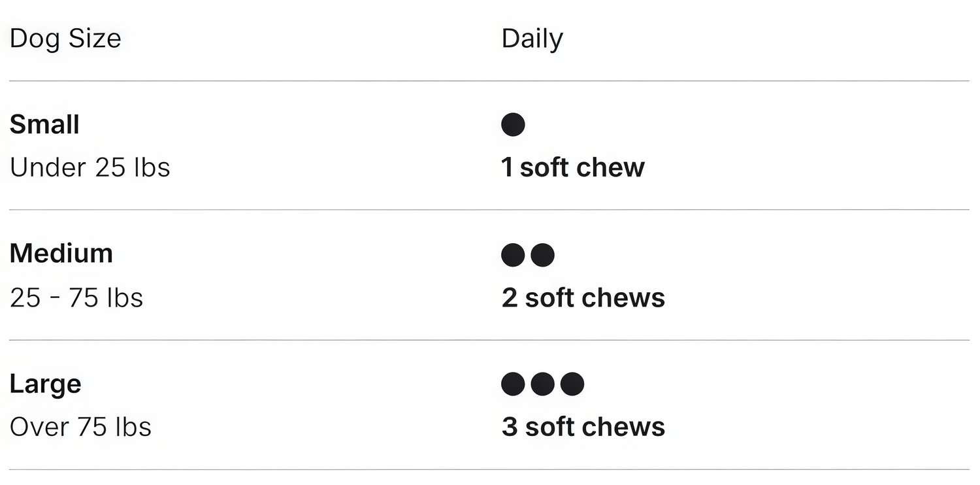
Task: Click the divider line below the header row
Action: pyautogui.click(x=489, y=81)
